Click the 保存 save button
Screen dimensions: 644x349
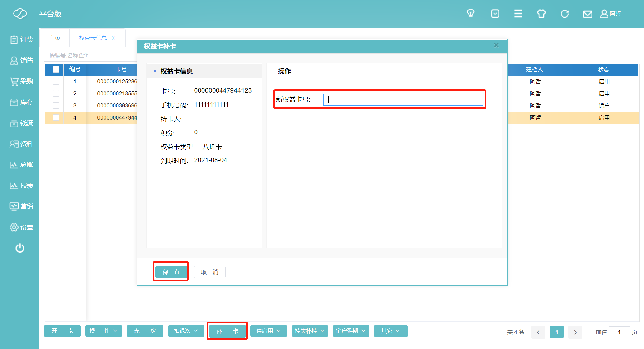pos(171,272)
